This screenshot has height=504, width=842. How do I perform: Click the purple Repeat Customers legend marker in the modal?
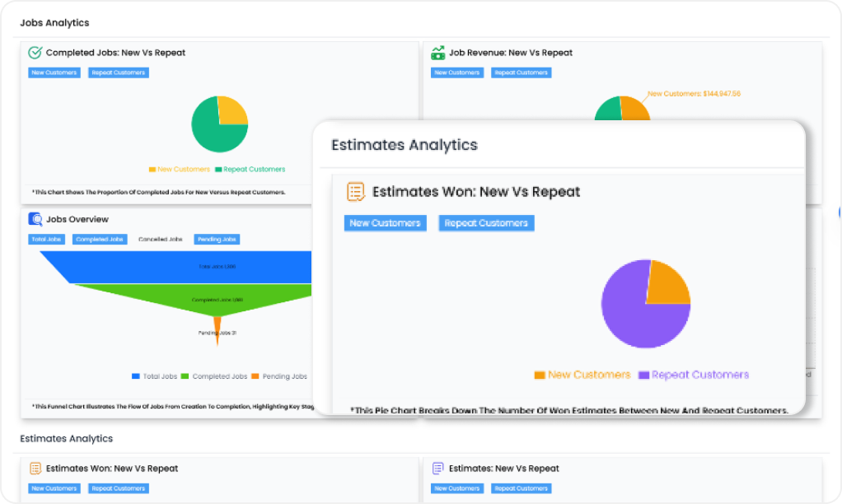click(643, 375)
